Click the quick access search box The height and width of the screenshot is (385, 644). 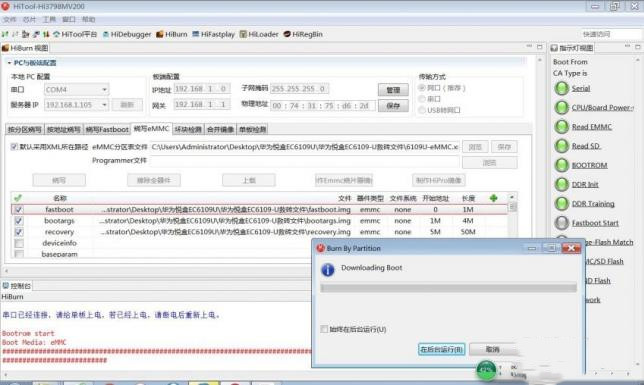coord(610,34)
